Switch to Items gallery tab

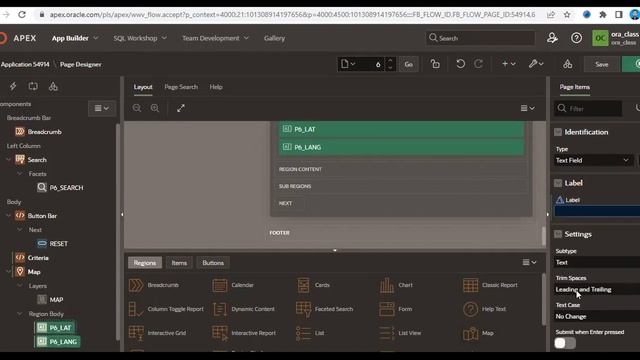tap(179, 263)
